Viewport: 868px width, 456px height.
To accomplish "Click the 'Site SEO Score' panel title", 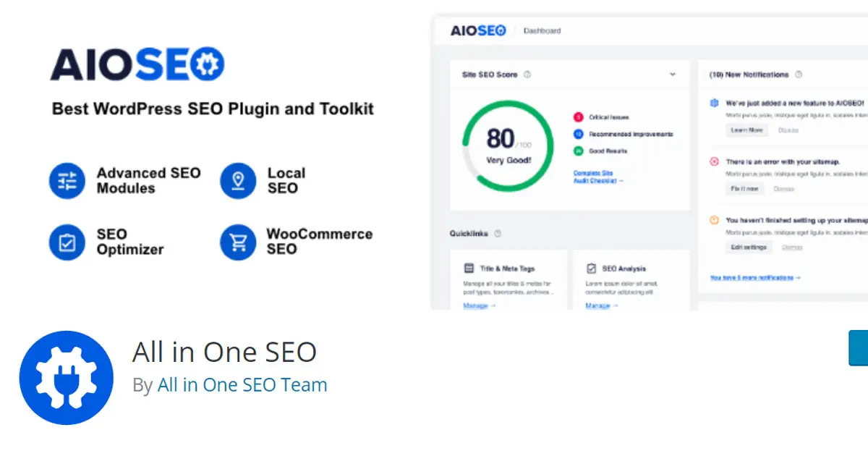I will (x=490, y=75).
